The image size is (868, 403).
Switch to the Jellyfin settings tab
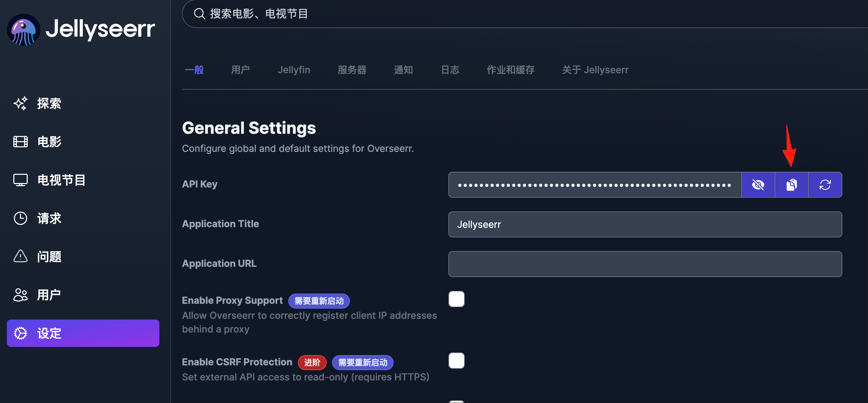(x=294, y=70)
